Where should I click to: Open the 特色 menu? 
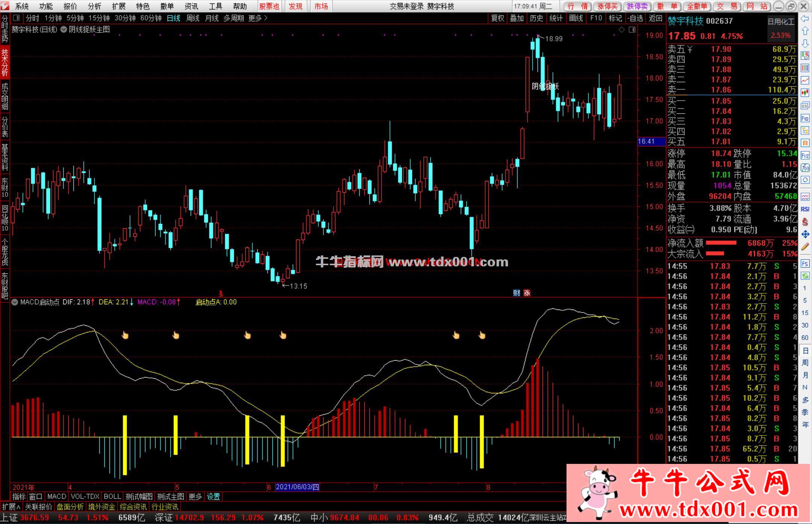click(x=142, y=6)
